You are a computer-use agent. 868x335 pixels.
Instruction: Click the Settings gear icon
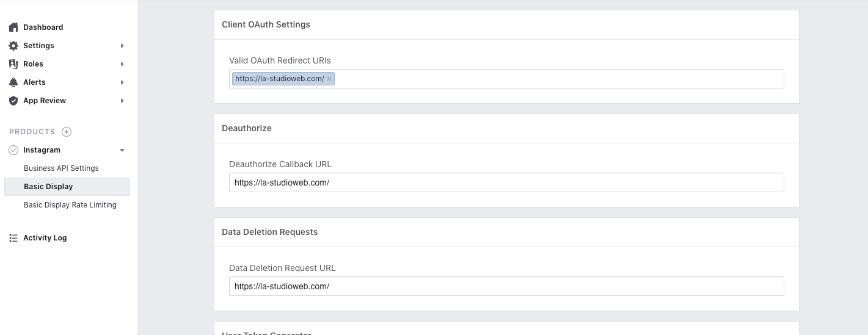[13, 46]
